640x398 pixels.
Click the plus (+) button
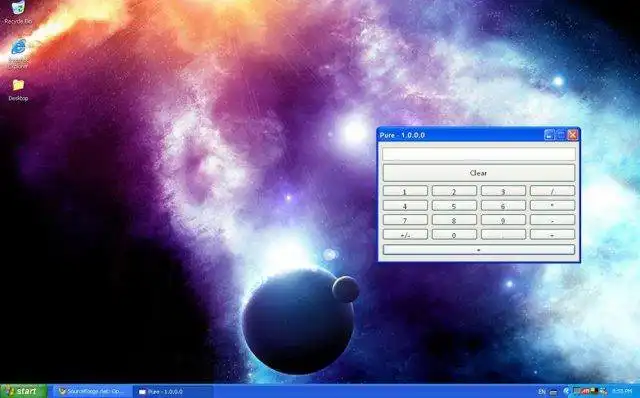[x=552, y=235]
